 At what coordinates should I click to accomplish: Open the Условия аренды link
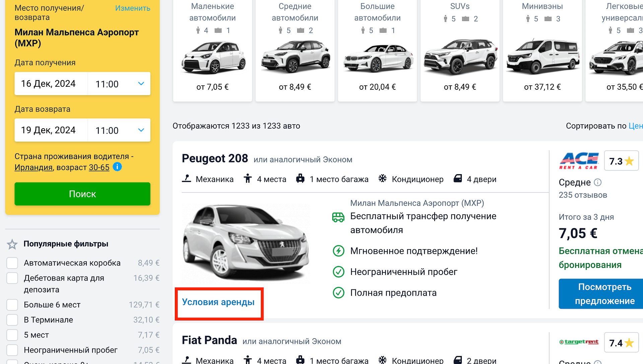click(218, 302)
